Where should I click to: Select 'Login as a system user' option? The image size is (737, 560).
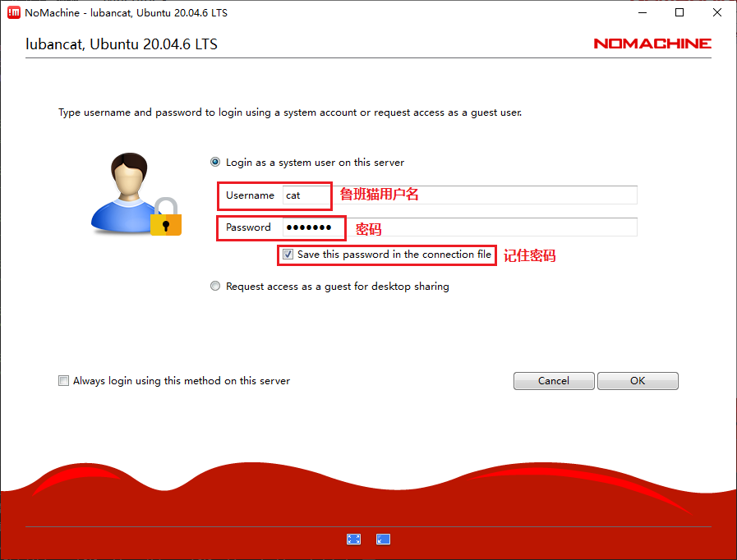click(216, 163)
